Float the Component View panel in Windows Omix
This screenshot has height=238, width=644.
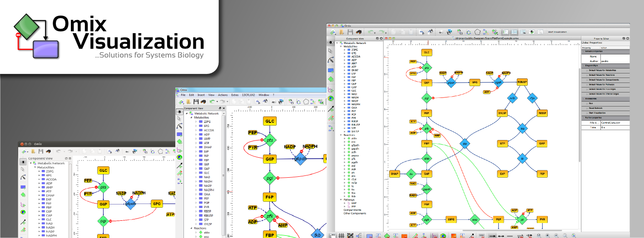point(220,108)
